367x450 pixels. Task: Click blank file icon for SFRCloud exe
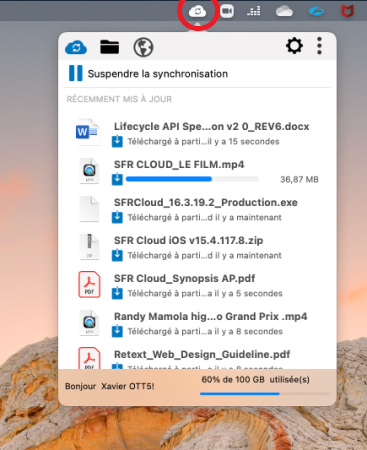coord(89,209)
